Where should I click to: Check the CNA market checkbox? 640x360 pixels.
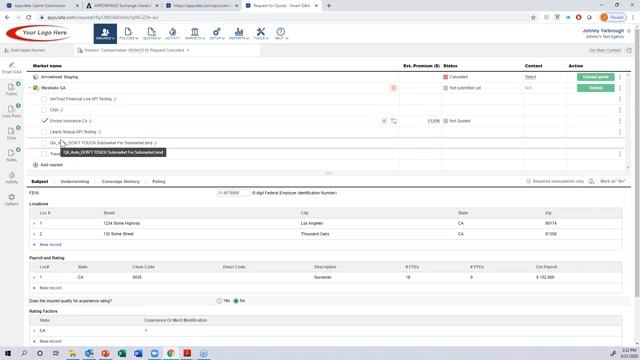coord(44,110)
